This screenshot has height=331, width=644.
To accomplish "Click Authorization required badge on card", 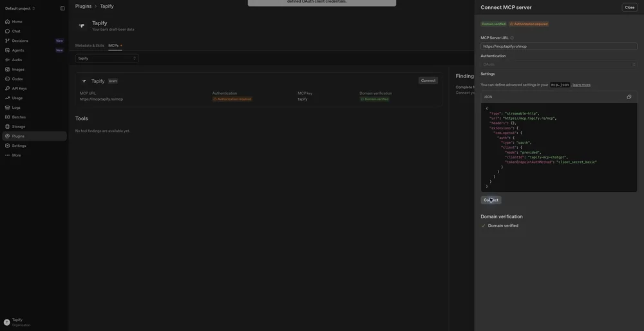I will [x=232, y=99].
